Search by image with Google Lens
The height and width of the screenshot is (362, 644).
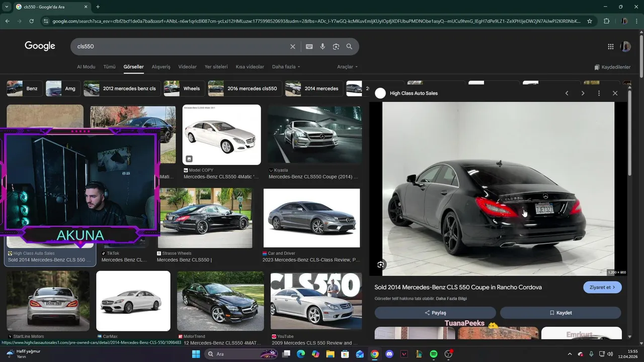pos(336,46)
